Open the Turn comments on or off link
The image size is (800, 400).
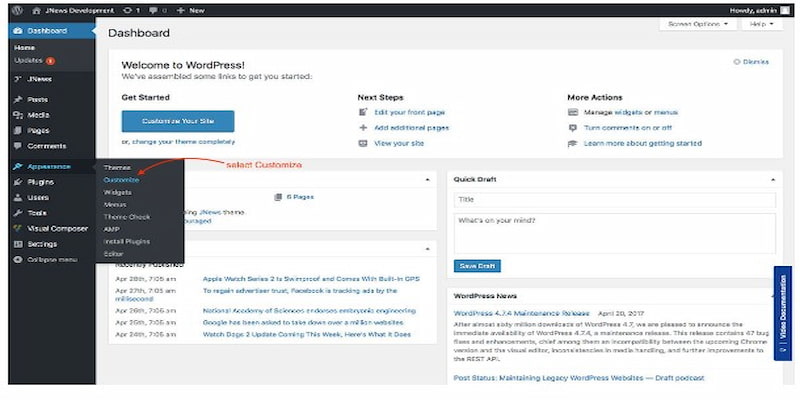coord(628,128)
